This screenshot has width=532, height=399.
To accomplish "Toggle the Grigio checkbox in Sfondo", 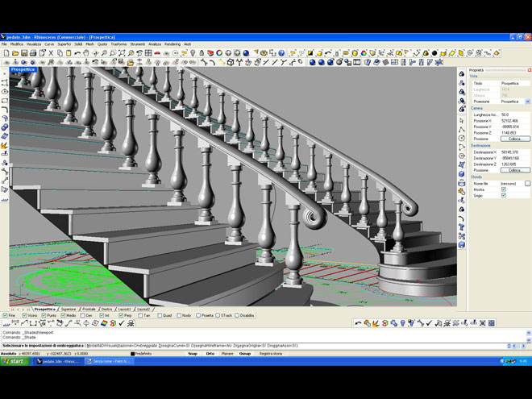I will tap(504, 195).
